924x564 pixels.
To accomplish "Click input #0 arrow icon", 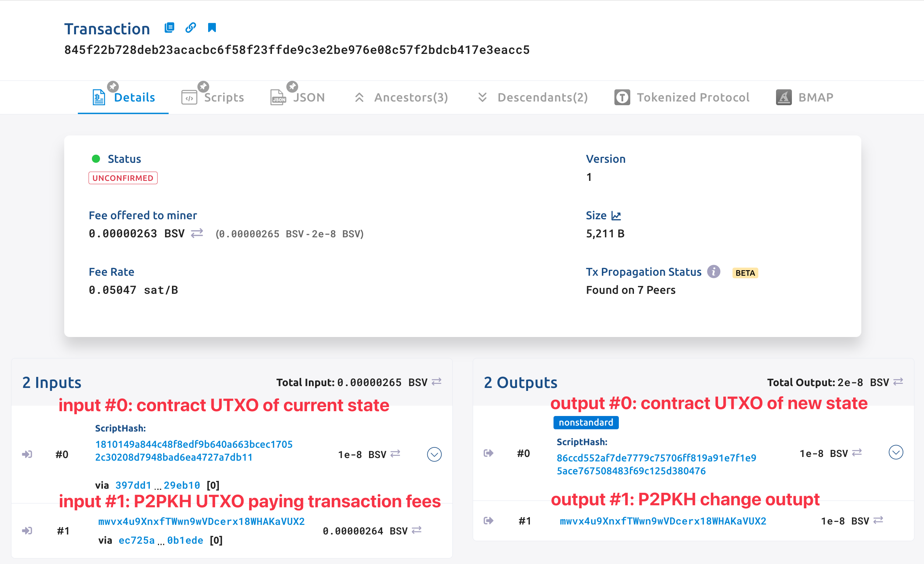I will point(27,454).
